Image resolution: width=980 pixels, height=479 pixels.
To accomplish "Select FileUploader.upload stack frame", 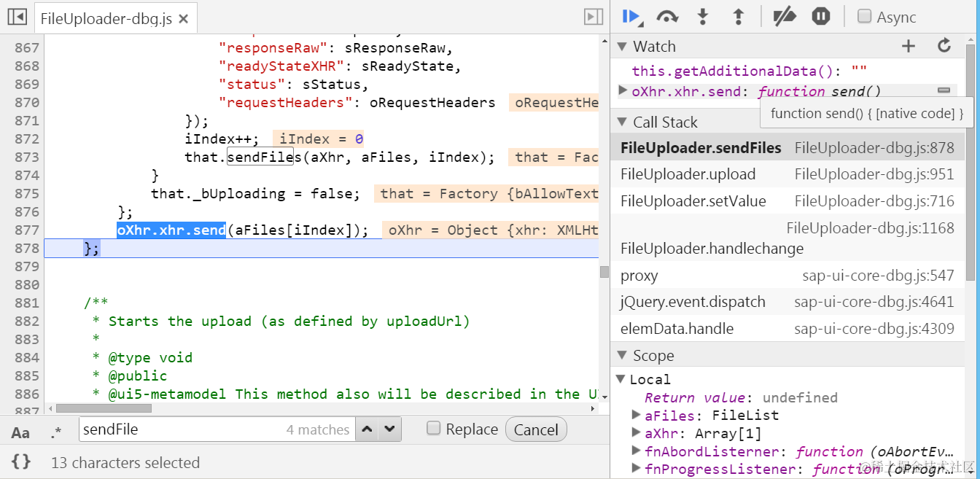I will pos(787,174).
